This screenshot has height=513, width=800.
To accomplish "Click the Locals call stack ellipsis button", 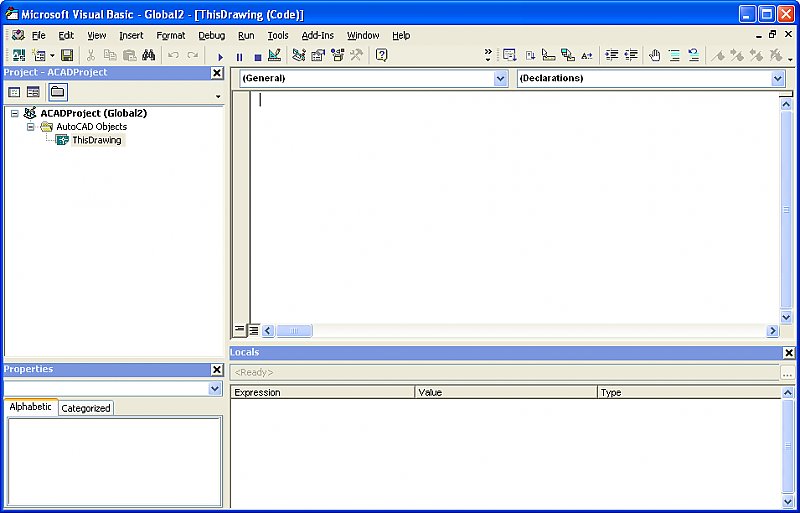I will click(787, 373).
